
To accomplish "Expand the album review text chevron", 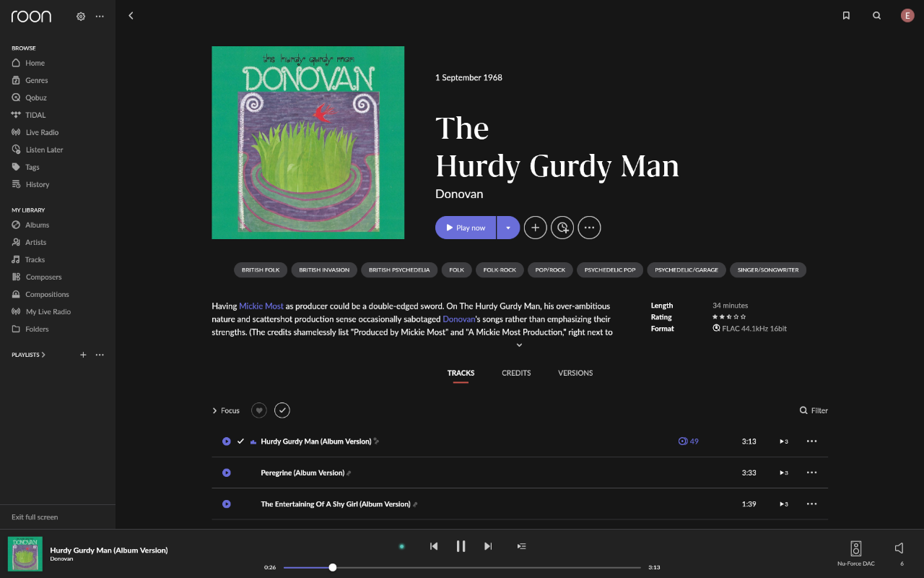I will coord(519,345).
